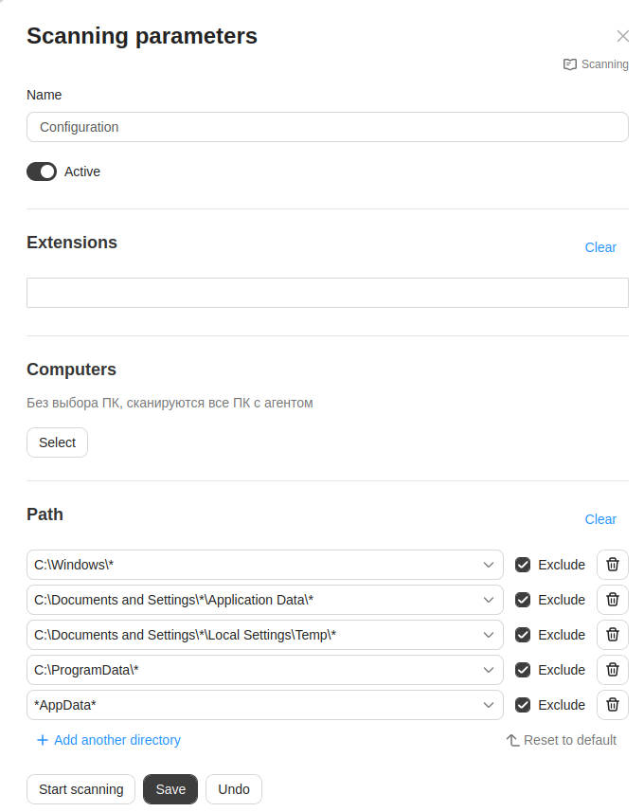The image size is (644, 812).
Task: Click trash icon next to *AppData* path
Action: [613, 705]
